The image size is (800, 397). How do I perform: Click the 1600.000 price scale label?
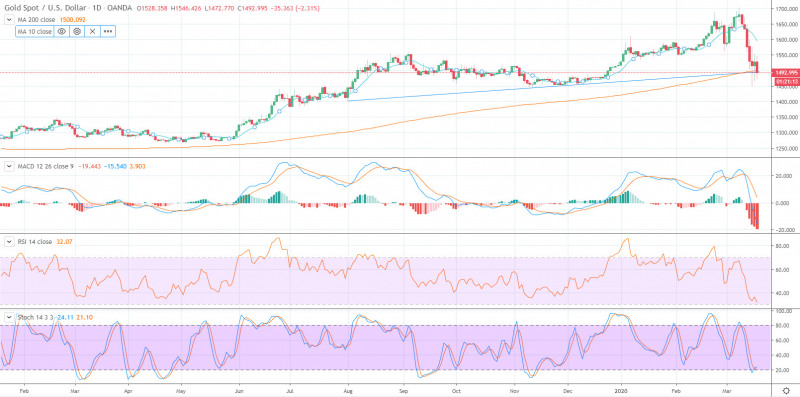[x=787, y=40]
